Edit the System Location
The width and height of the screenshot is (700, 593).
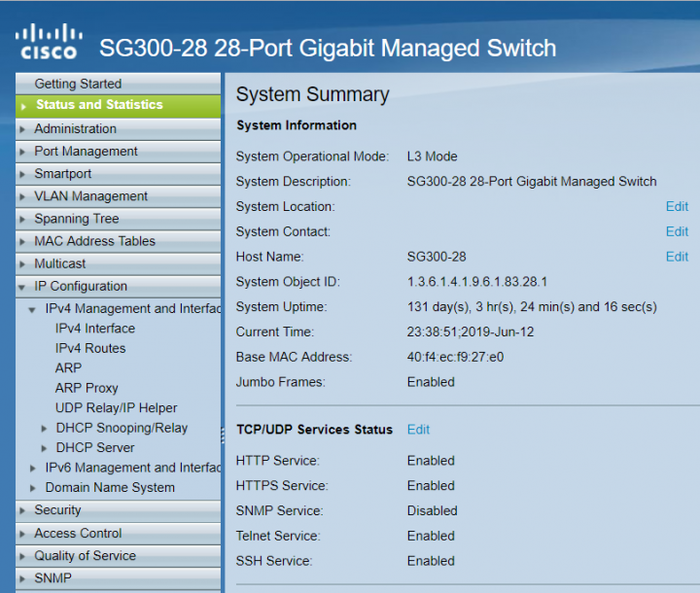coord(677,206)
